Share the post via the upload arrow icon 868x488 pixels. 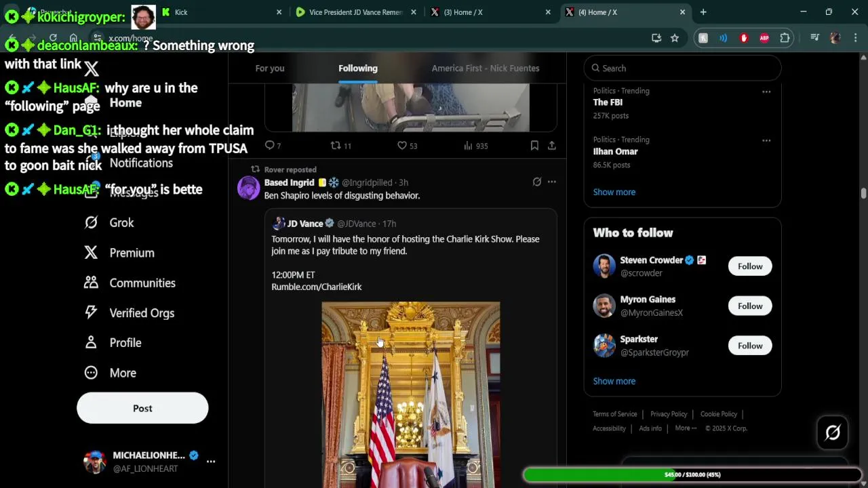point(551,146)
